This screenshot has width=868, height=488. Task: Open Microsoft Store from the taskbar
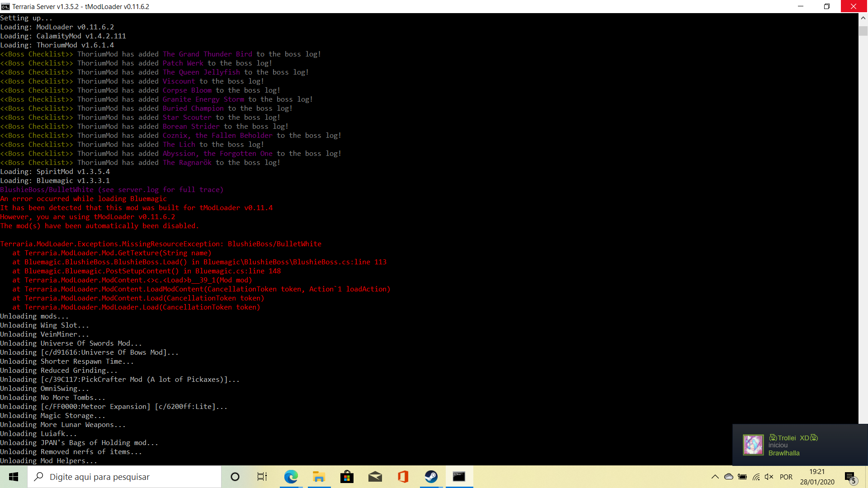click(347, 477)
